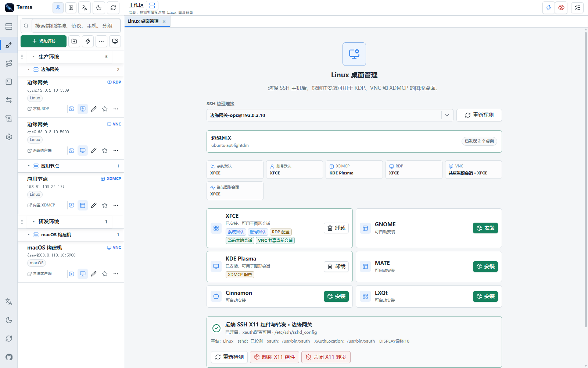Star the 边缘网关 VNC connection
The image size is (588, 368).
[105, 151]
